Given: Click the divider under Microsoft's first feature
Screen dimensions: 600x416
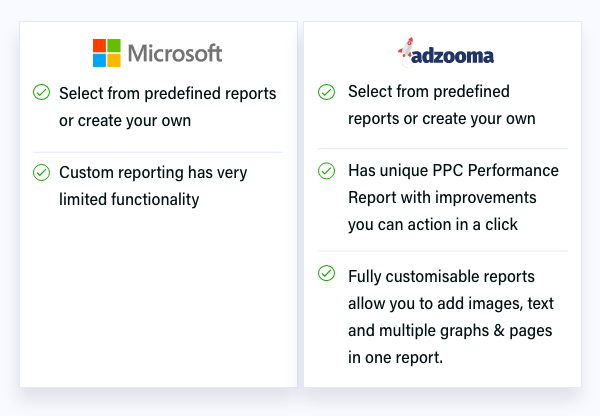Looking at the screenshot, I should point(158,152).
